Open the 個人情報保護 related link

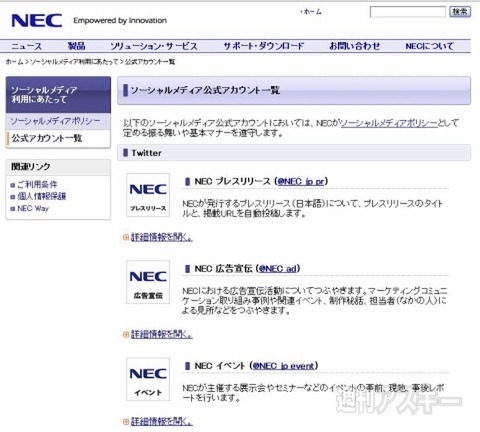click(x=42, y=196)
